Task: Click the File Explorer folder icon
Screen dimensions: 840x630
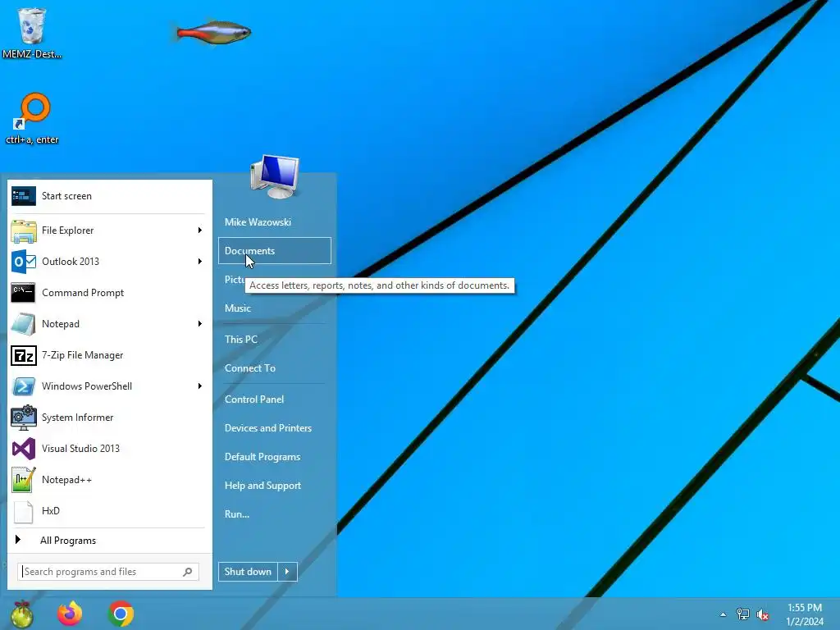Action: click(24, 231)
